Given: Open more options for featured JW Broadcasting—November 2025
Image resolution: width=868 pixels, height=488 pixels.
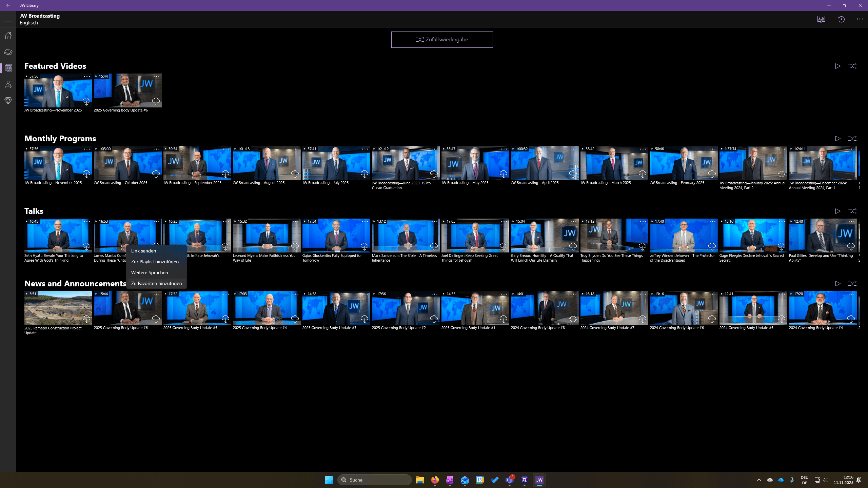Looking at the screenshot, I should coord(87,77).
